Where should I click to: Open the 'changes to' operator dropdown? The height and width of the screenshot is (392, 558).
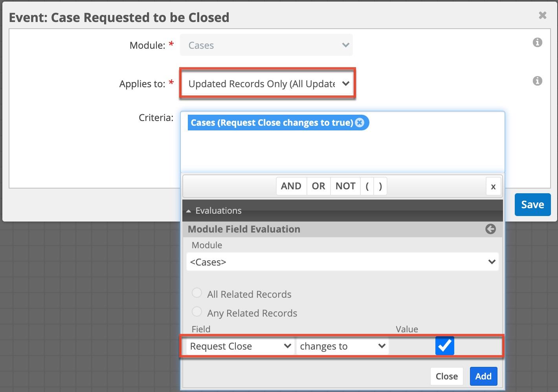pyautogui.click(x=342, y=346)
